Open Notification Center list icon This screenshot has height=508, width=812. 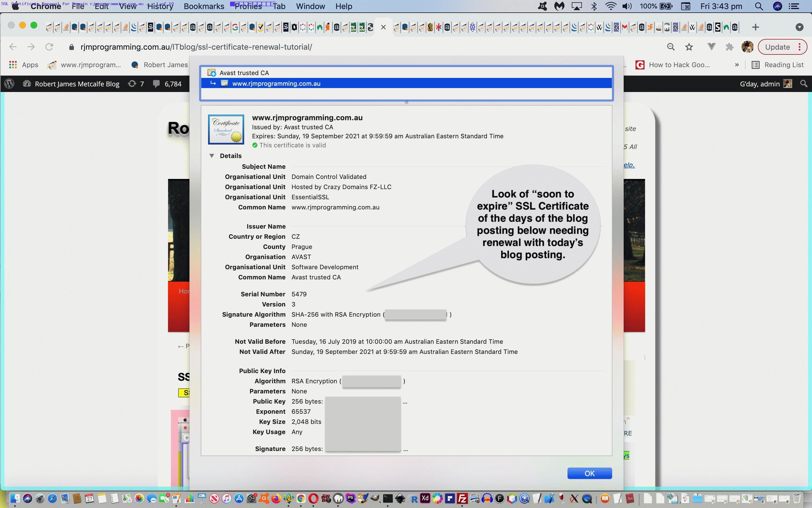(x=794, y=6)
